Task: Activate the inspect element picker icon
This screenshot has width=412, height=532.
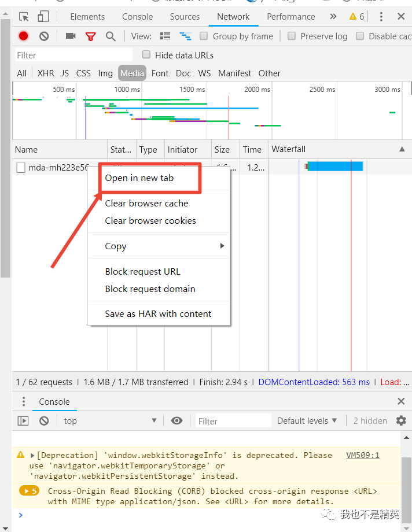Action: 24,17
